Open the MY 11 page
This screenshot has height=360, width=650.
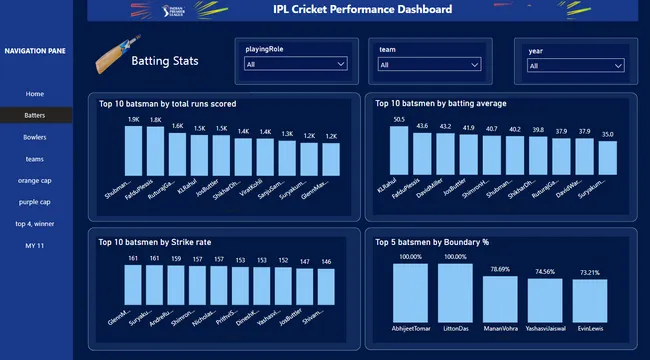(35, 246)
